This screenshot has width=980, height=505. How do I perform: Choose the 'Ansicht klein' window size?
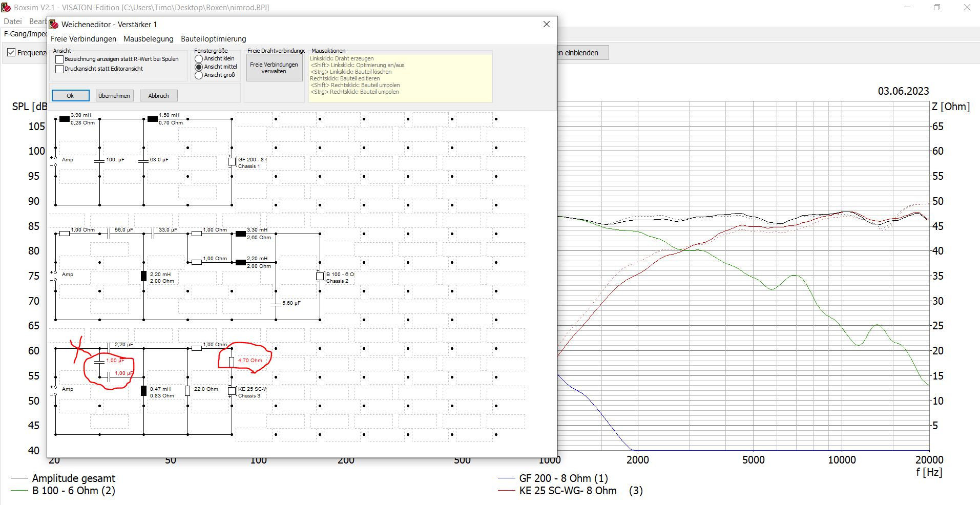pos(199,59)
